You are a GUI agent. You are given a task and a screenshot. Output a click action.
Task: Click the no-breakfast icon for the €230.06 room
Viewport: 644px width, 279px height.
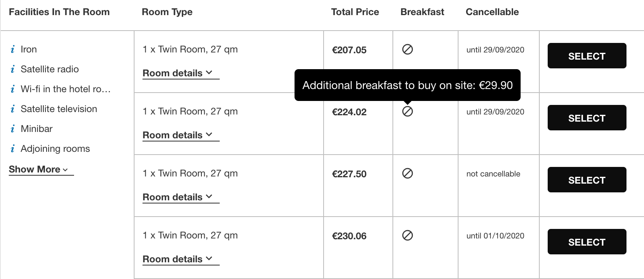(408, 235)
